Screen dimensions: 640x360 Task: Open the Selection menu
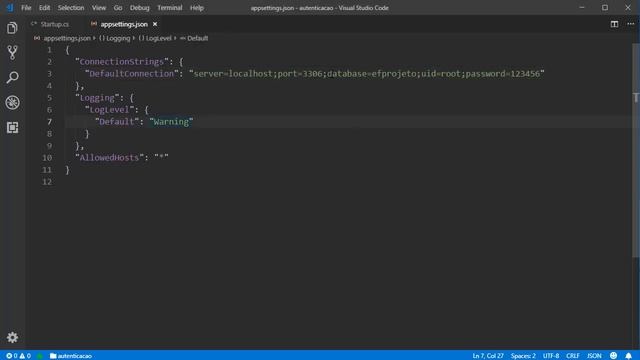pos(71,8)
